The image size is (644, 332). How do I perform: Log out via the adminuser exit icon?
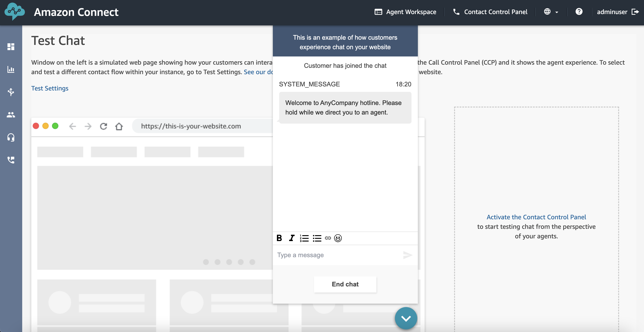635,12
